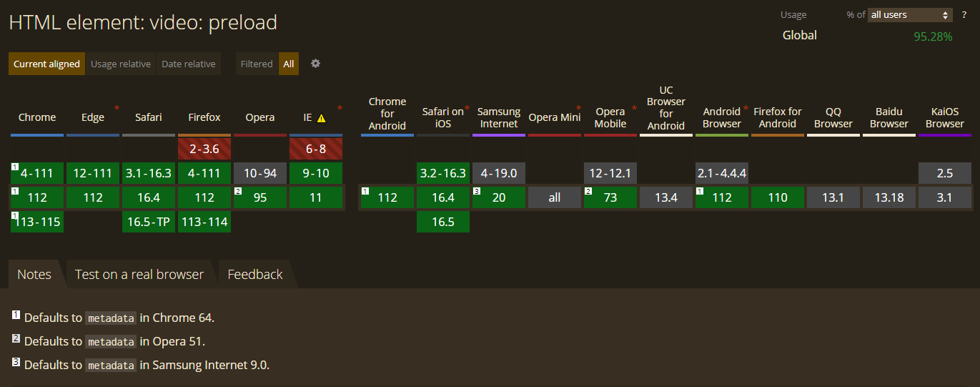Toggle the Usage relative view
Screen dimensions: 980x387
(121, 64)
